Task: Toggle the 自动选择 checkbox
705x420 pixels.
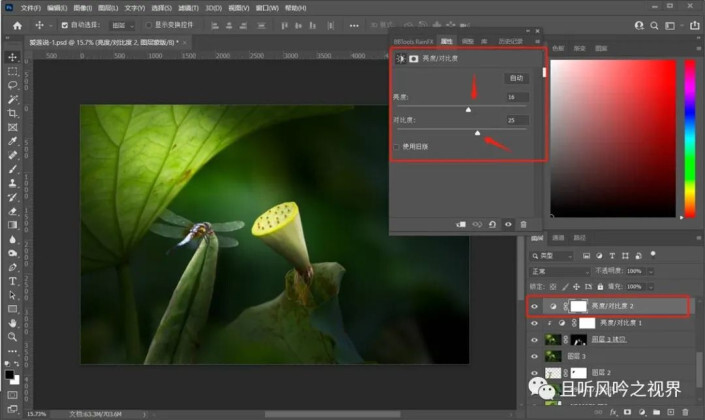Action: [65, 25]
